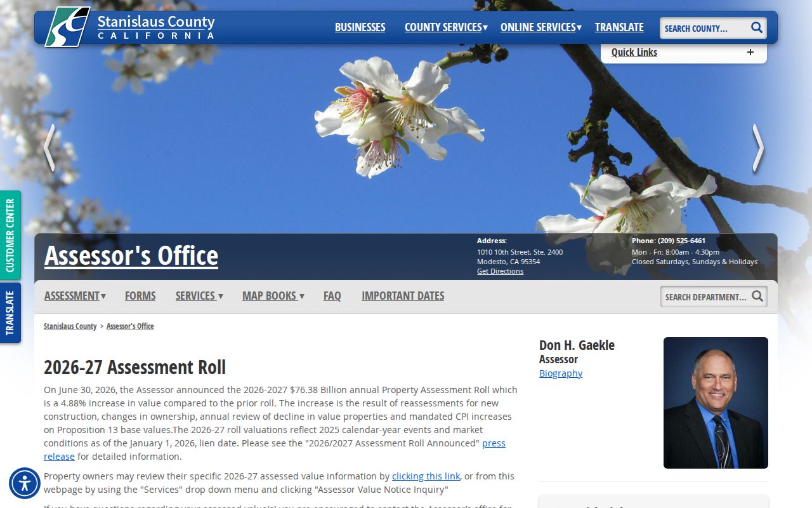Click the Customer Center side tab
This screenshot has width=812, height=508.
(x=10, y=235)
